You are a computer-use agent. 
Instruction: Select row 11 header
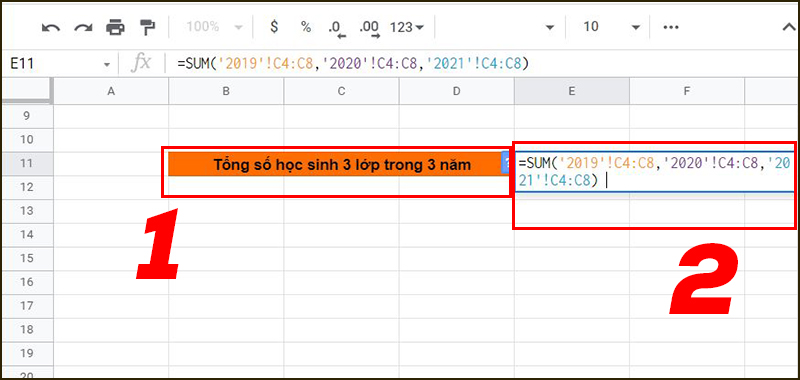(x=27, y=164)
